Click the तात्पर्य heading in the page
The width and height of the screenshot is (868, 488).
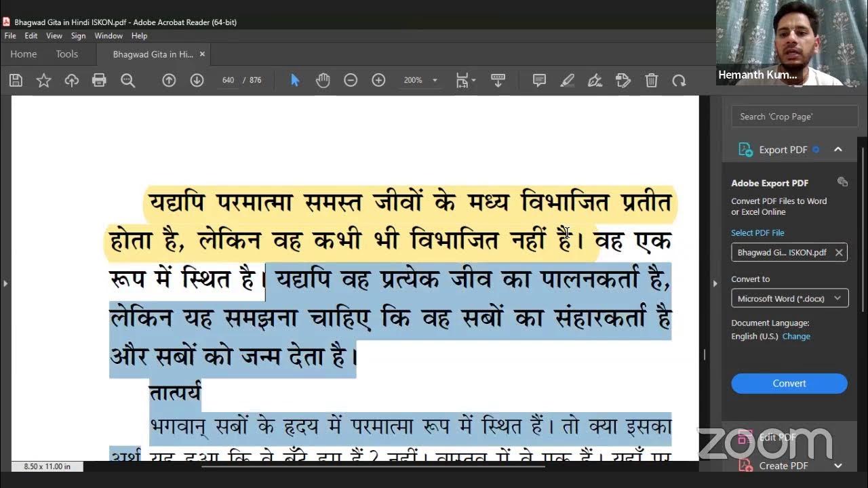pyautogui.click(x=175, y=392)
